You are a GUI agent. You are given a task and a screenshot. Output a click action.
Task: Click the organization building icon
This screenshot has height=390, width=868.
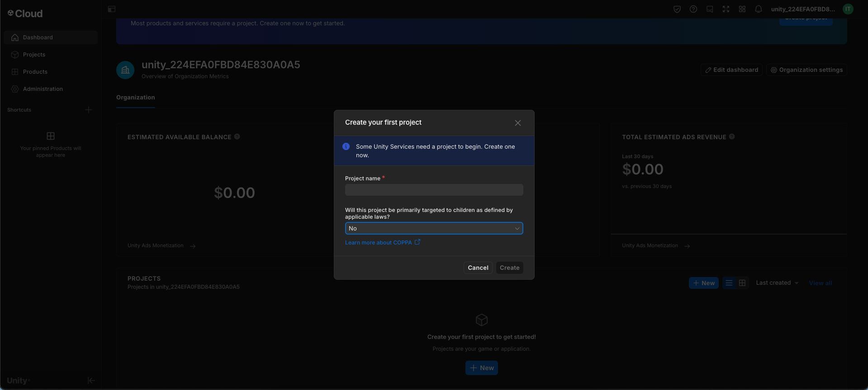point(125,70)
